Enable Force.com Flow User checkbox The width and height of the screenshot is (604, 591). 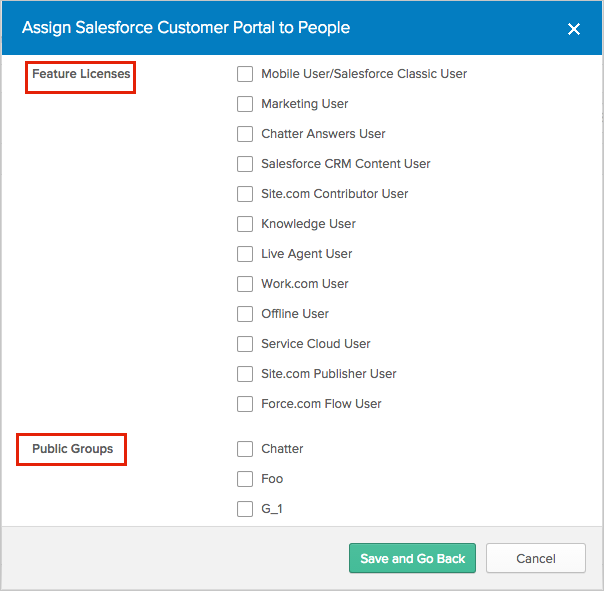click(245, 404)
